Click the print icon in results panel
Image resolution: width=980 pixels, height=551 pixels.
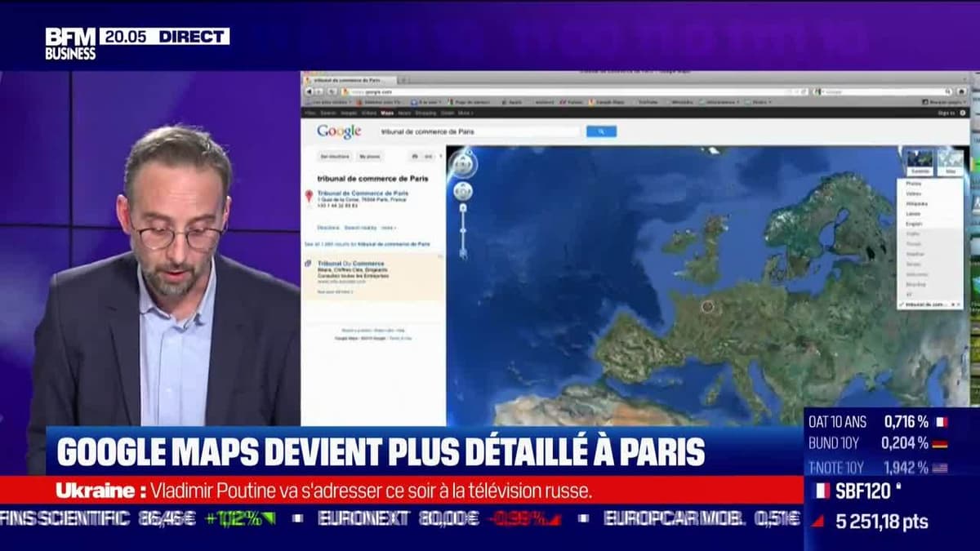415,156
